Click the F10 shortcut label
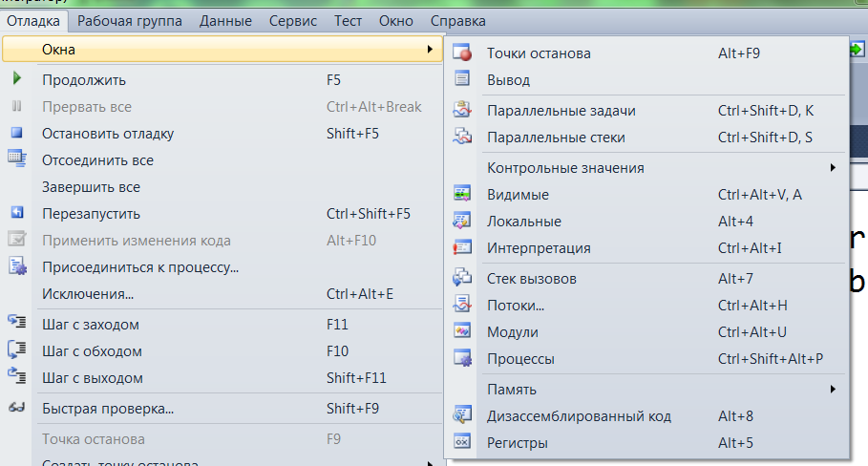This screenshot has height=466, width=868. pyautogui.click(x=337, y=351)
